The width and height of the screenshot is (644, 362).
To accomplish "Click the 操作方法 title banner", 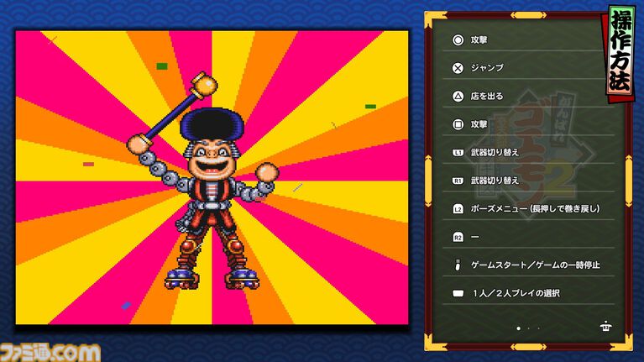I will 620,53.
